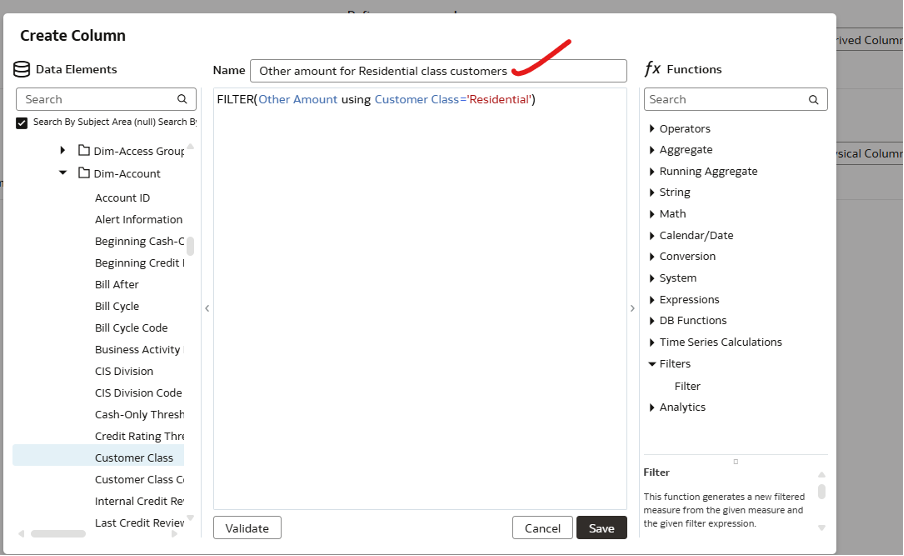Collapse the Dim-Account tree node
The height and width of the screenshot is (556, 904).
(x=64, y=173)
